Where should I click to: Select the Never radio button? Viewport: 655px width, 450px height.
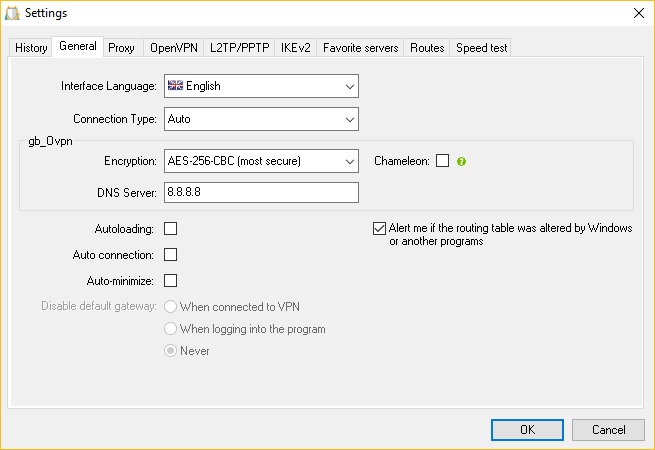(170, 351)
